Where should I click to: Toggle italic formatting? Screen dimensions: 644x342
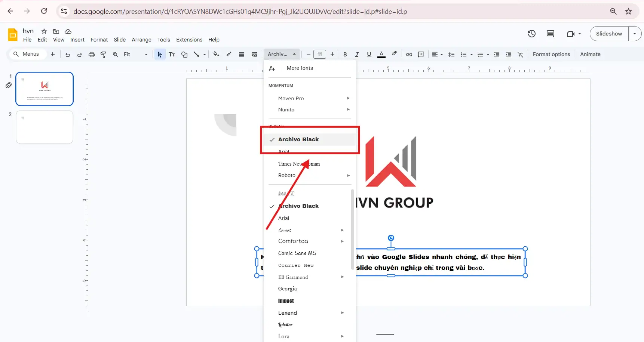click(x=357, y=55)
